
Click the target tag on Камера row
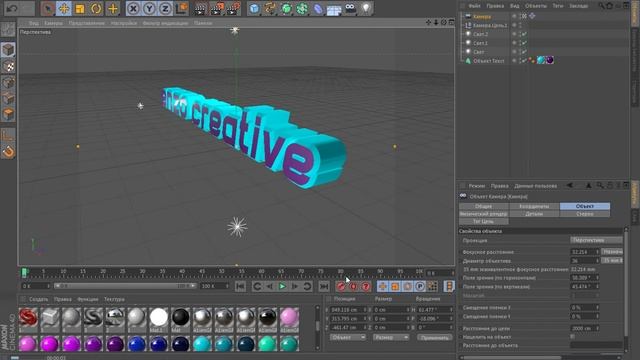(532, 16)
